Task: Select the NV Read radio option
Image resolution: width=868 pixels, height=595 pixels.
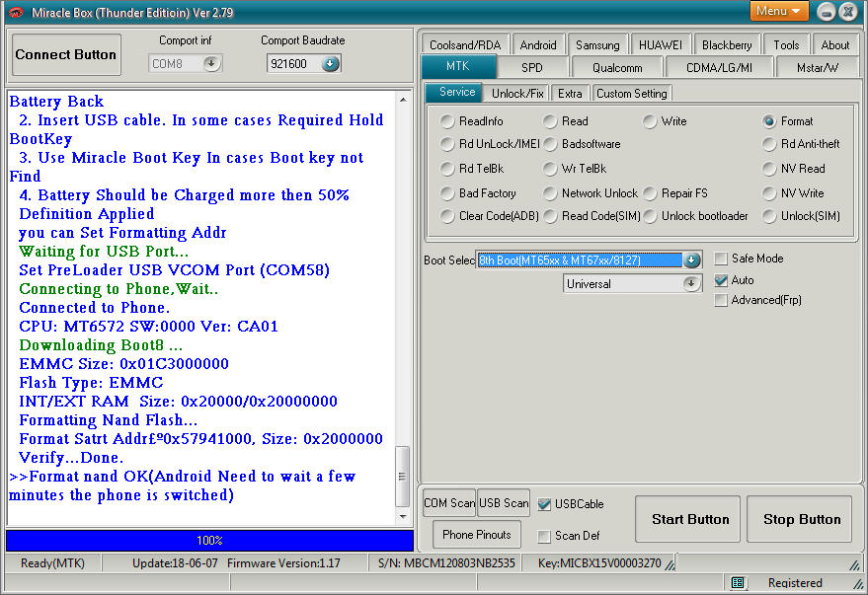Action: 769,168
